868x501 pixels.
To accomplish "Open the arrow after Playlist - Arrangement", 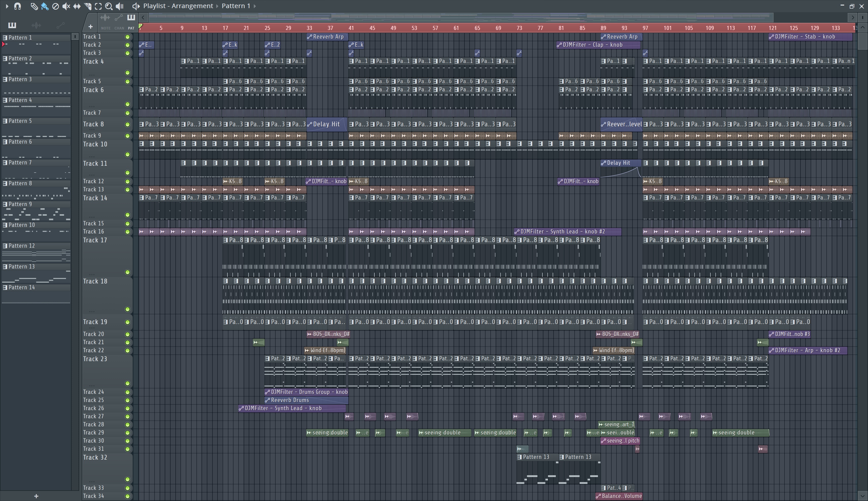I will point(218,6).
